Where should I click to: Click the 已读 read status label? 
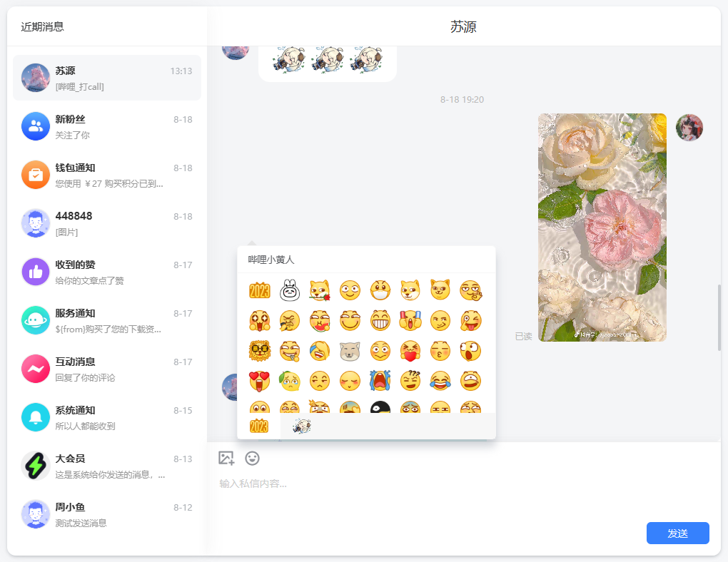click(x=523, y=336)
